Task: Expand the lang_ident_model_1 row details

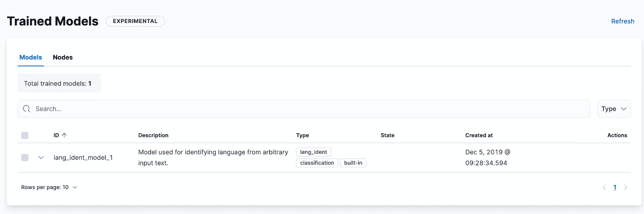Action: 41,158
